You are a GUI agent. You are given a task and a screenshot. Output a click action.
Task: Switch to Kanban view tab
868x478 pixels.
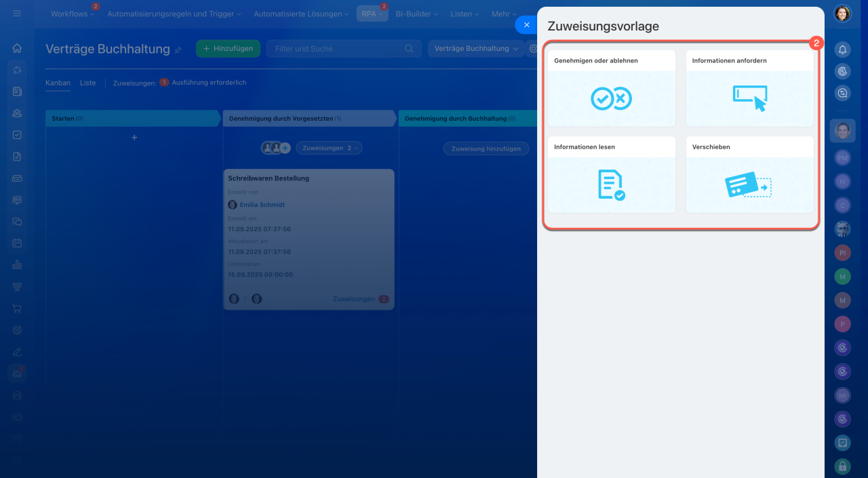(x=58, y=83)
